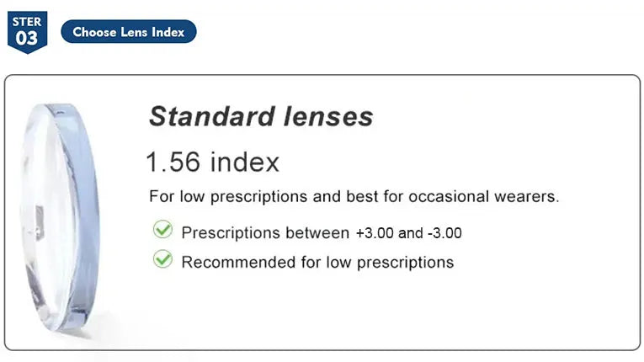Select the lens product image
The image size is (644, 362).
61,216
